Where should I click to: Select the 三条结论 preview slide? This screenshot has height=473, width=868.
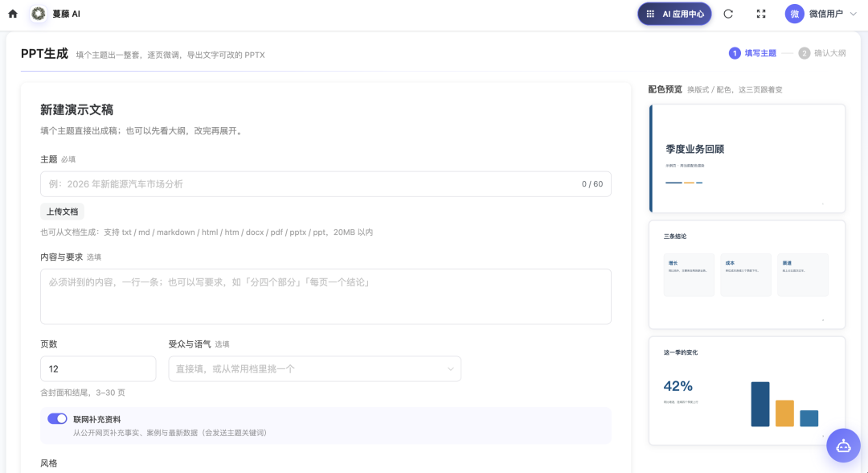tap(747, 275)
